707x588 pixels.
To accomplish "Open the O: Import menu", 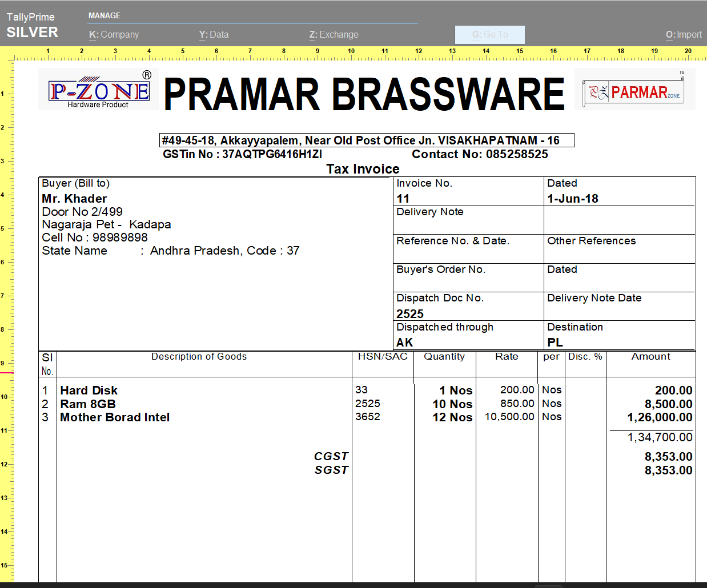I will [x=684, y=35].
